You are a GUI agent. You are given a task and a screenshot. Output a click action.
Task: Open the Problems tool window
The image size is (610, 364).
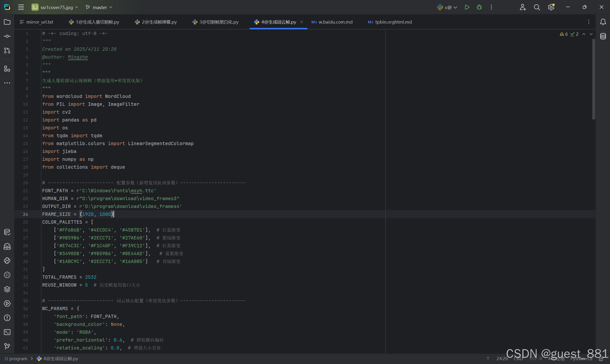pos(7,318)
